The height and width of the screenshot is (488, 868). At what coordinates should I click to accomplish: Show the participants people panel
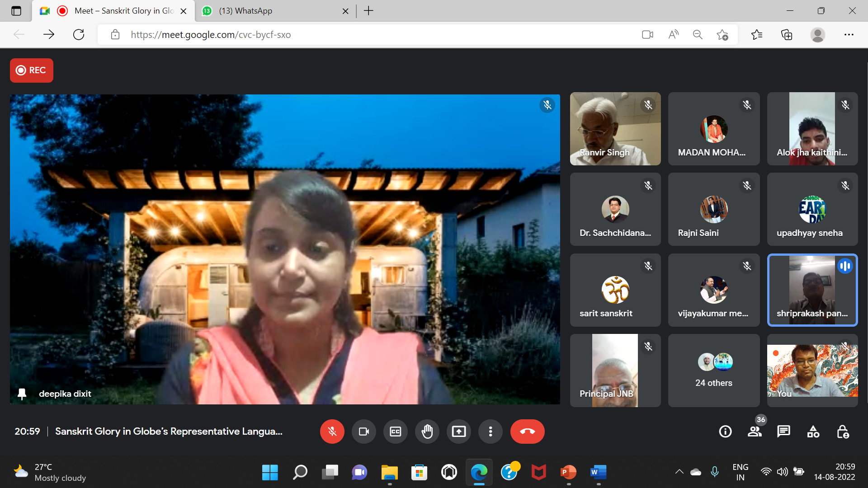point(755,432)
